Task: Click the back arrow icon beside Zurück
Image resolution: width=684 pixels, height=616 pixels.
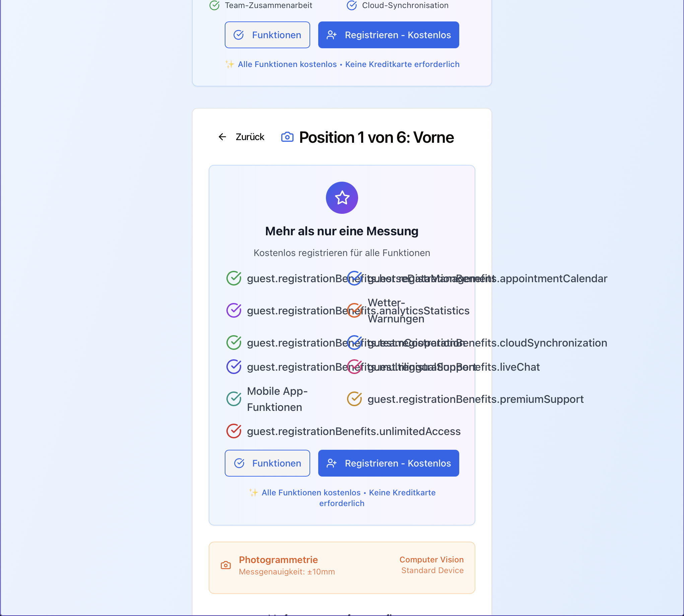Action: pyautogui.click(x=222, y=137)
